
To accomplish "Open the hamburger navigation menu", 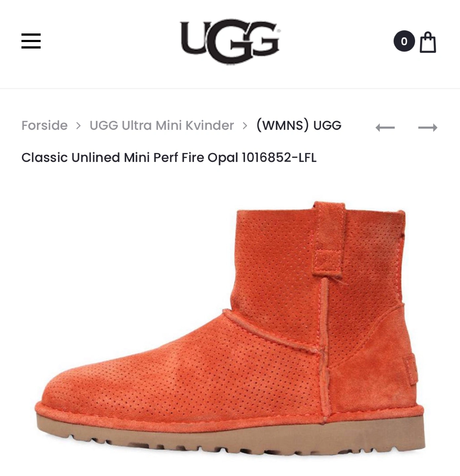I will (31, 41).
